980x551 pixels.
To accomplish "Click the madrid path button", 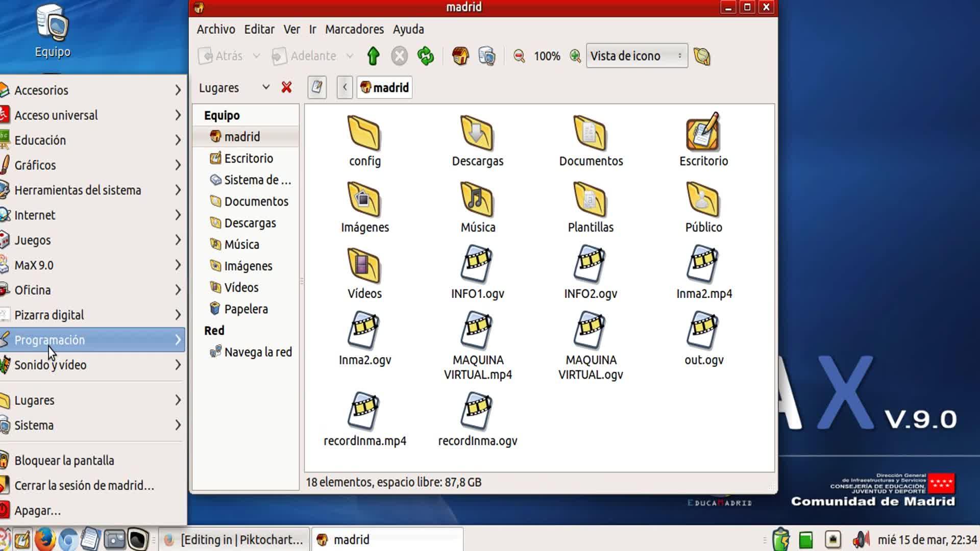I will click(x=385, y=88).
